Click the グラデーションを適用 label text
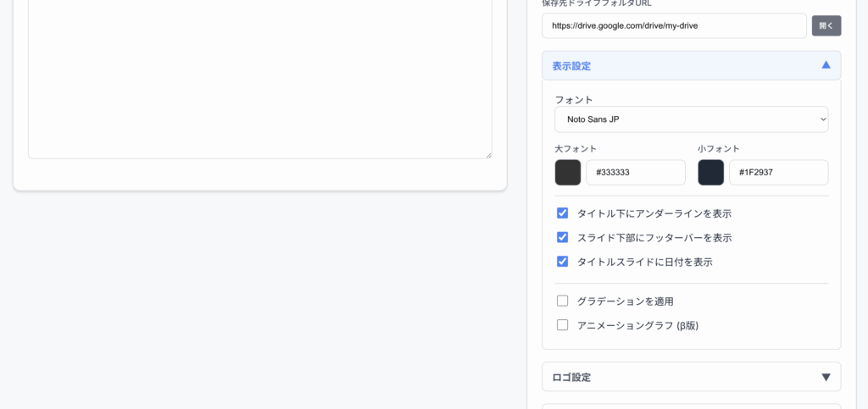Image resolution: width=868 pixels, height=409 pixels. tap(625, 301)
